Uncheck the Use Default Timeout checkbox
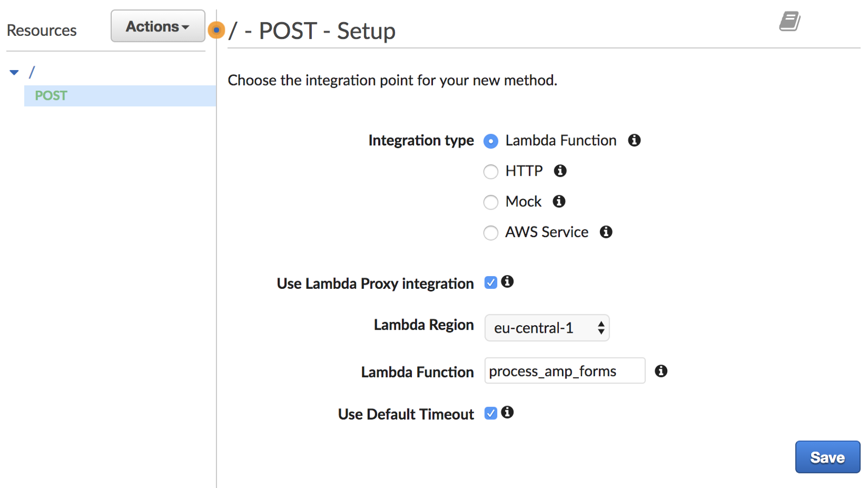 pos(491,414)
